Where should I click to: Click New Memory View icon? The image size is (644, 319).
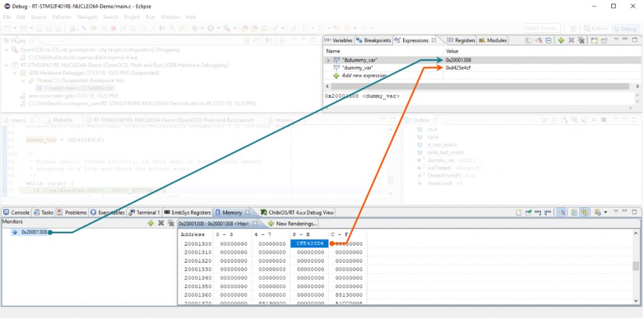tap(518, 212)
